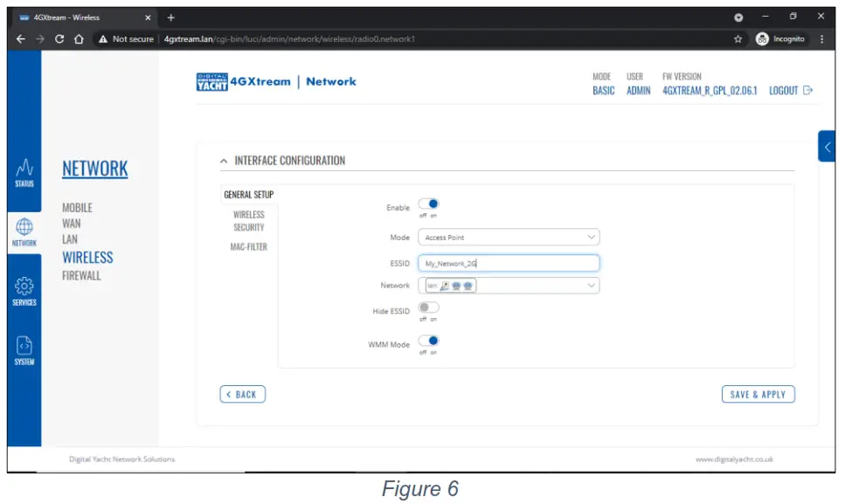Click the browser back arrow
The image size is (845, 504).
20,38
